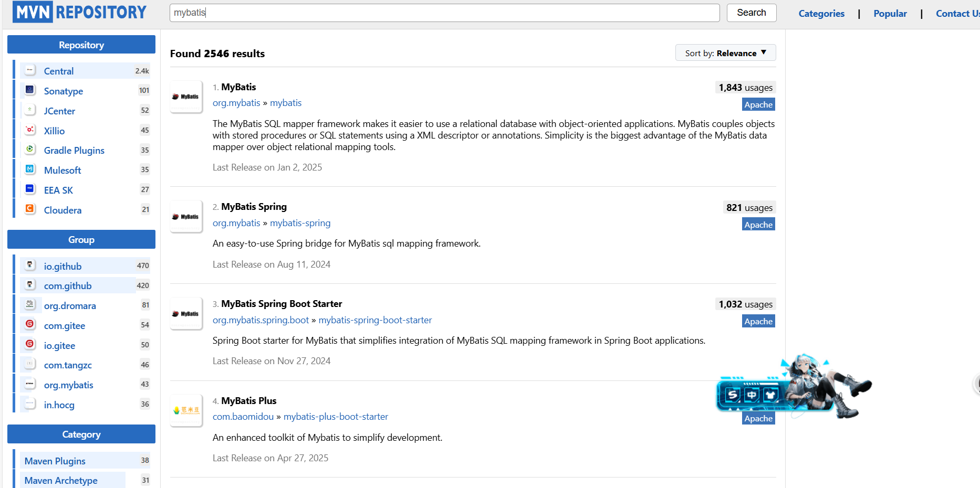Open the MyBatis Spring result title
Viewport: 980px width, 488px height.
click(x=254, y=206)
